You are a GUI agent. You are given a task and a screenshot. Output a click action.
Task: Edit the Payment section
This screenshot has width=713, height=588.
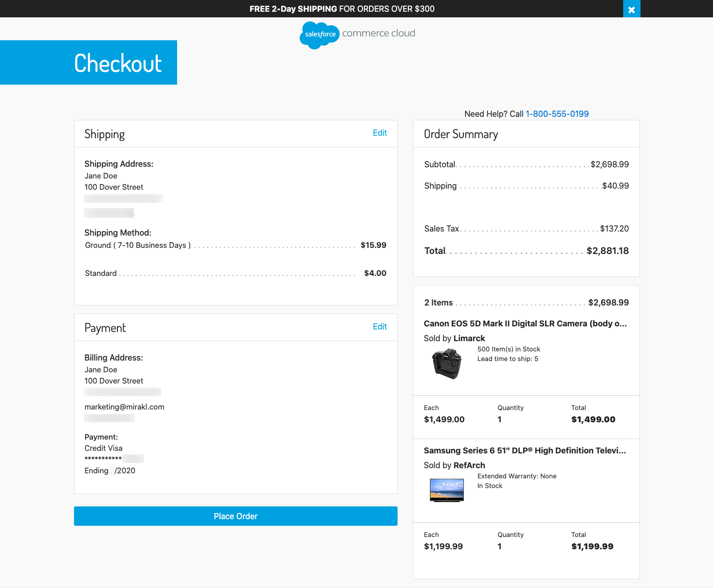(x=379, y=326)
